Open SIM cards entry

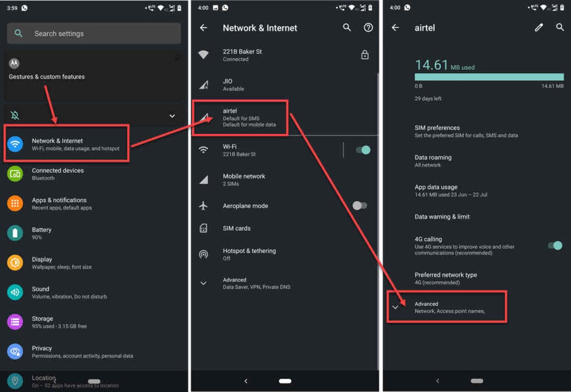click(x=285, y=229)
